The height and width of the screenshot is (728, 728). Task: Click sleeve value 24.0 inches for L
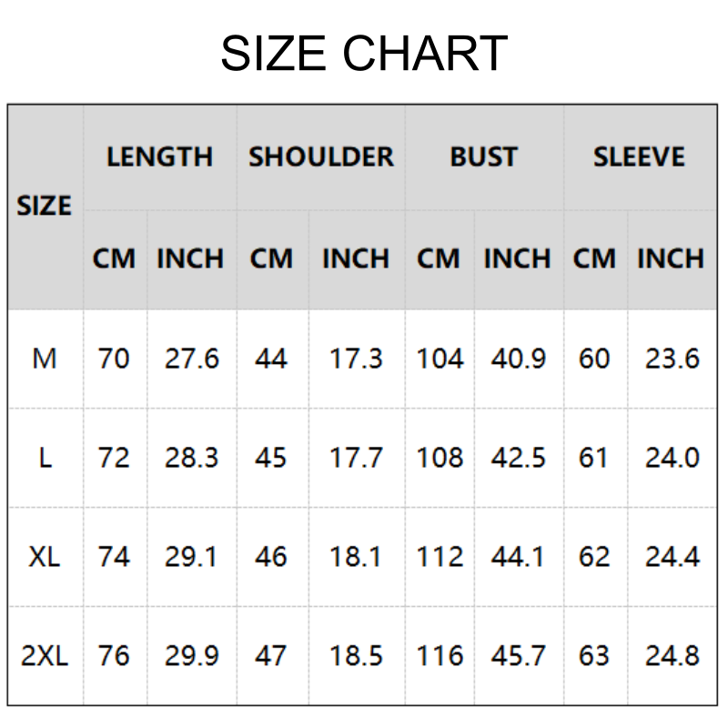672,458
